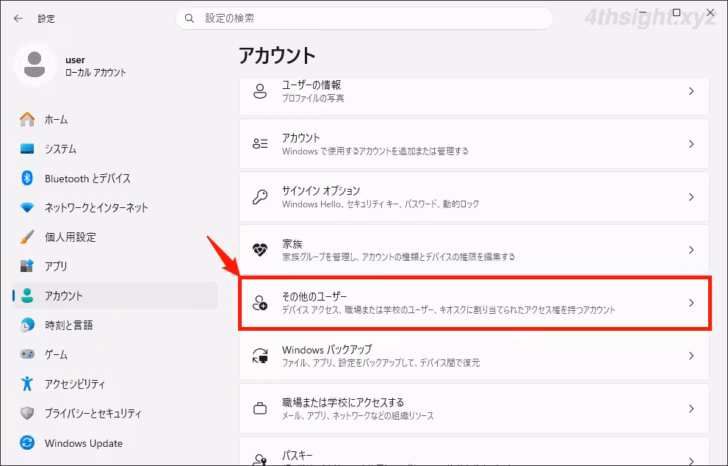Click the search magnifier icon
The height and width of the screenshot is (466, 728).
pyautogui.click(x=189, y=19)
